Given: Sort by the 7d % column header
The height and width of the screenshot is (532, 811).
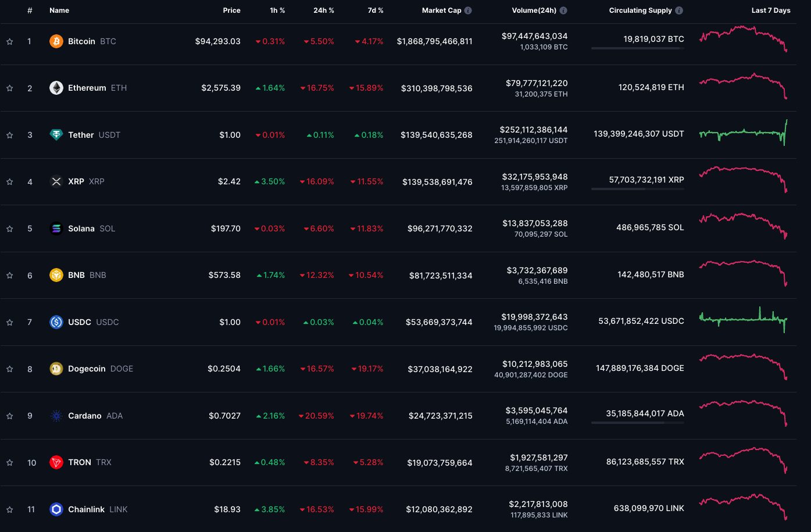Looking at the screenshot, I should (x=371, y=10).
